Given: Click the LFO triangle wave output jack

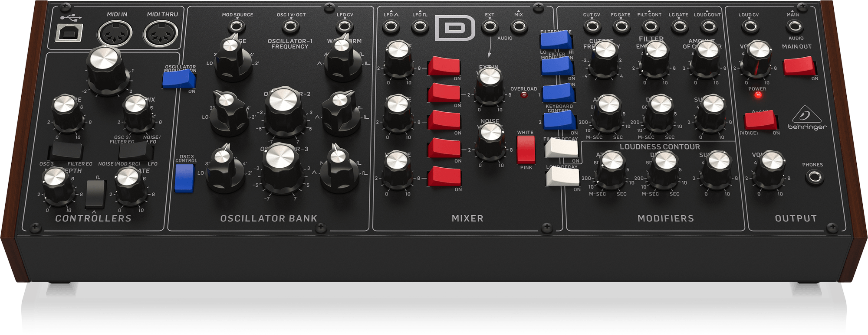Looking at the screenshot, I should pyautogui.click(x=391, y=27).
